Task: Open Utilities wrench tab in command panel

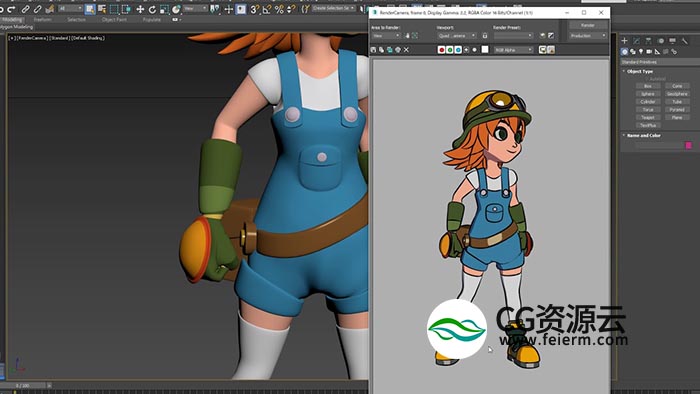Action: 685,41
